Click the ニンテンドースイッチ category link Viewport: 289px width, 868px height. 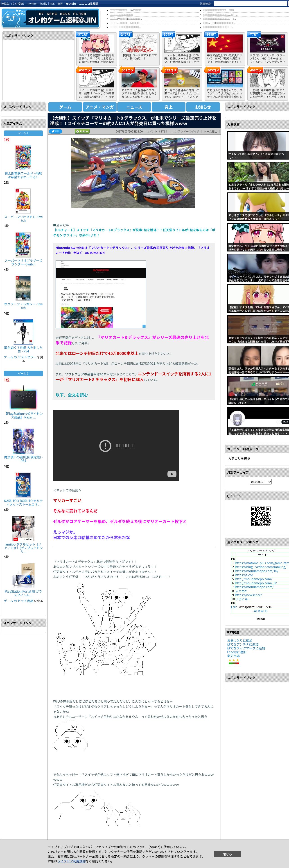click(186, 131)
